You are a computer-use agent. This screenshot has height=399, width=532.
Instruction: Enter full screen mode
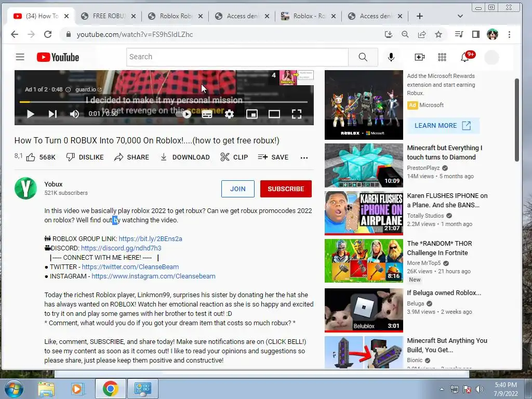297,114
